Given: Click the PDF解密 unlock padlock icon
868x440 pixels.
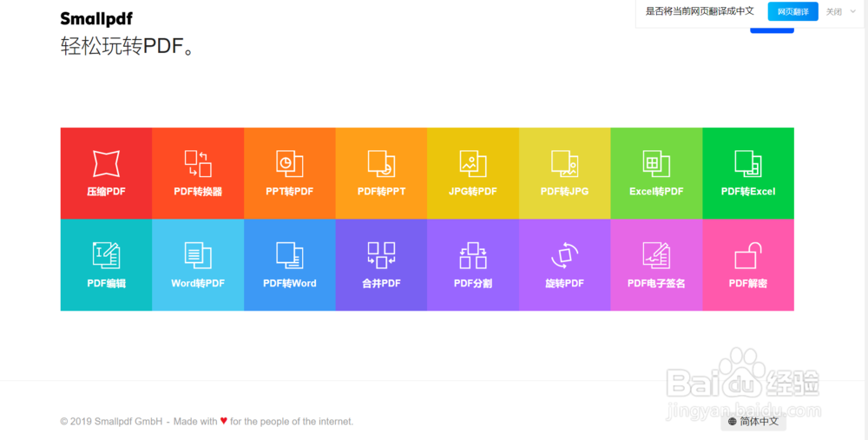Looking at the screenshot, I should pyautogui.click(x=748, y=255).
